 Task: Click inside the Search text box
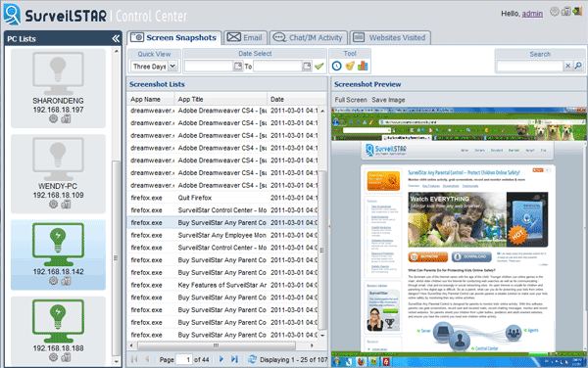(x=530, y=67)
